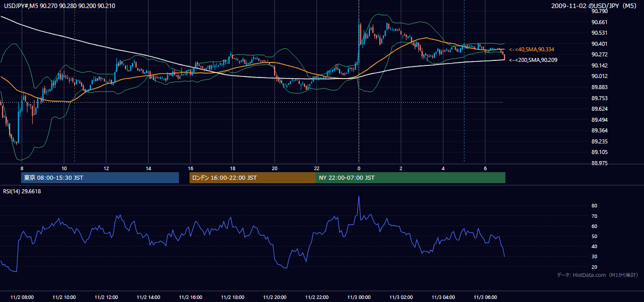
Task: Click the 90.790 price axis label
Action: [599, 11]
